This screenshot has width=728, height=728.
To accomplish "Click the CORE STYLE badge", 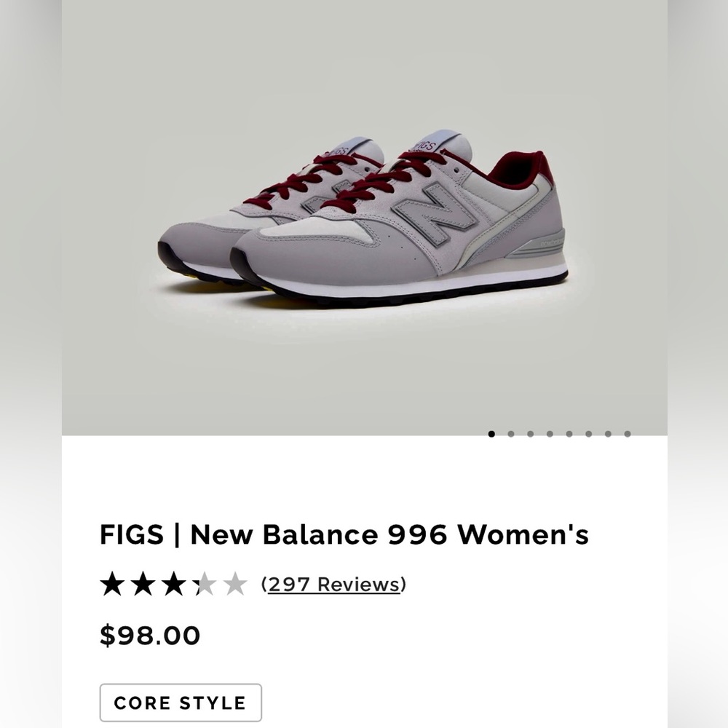I will click(x=181, y=702).
